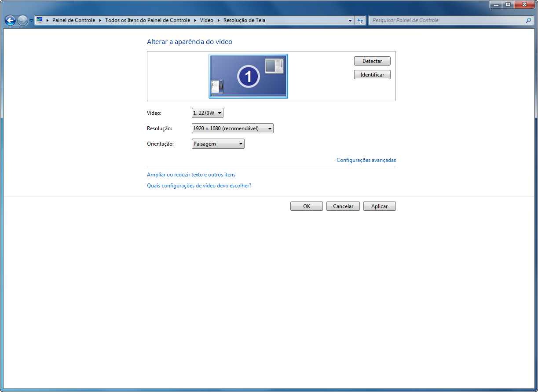538x392 pixels.
Task: Refresh the page with the refresh icon
Action: pyautogui.click(x=360, y=20)
